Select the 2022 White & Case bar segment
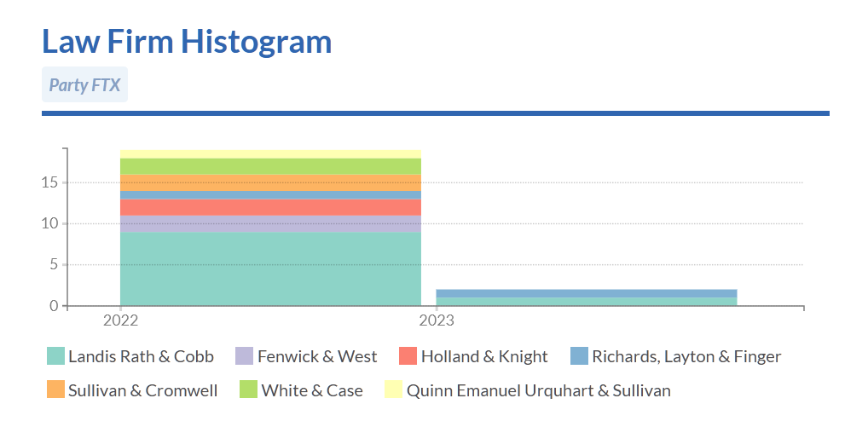 [270, 166]
